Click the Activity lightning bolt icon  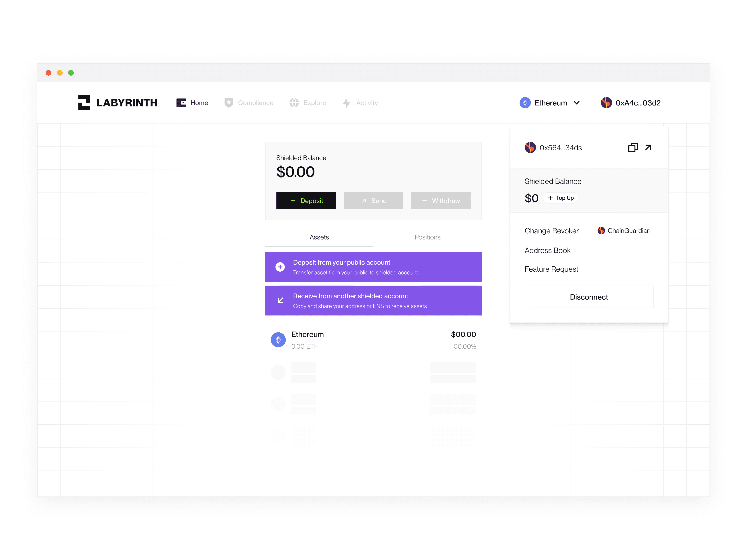point(347,103)
